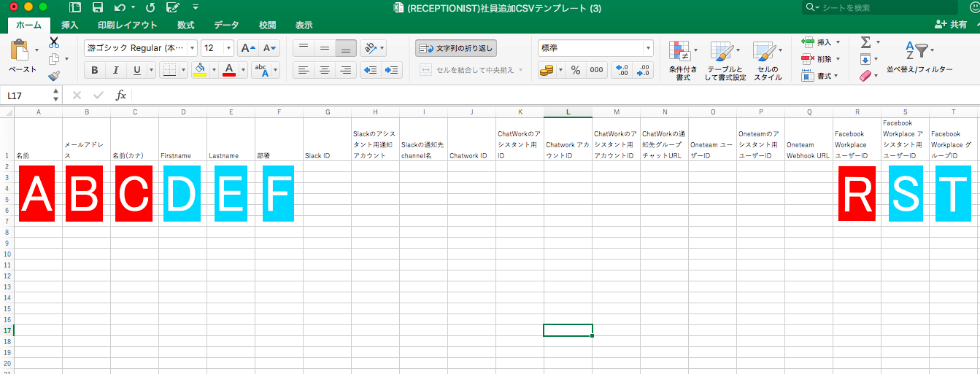Toggle the wrap text (文字列の折り返し) button
This screenshot has height=374, width=980.
[x=457, y=48]
